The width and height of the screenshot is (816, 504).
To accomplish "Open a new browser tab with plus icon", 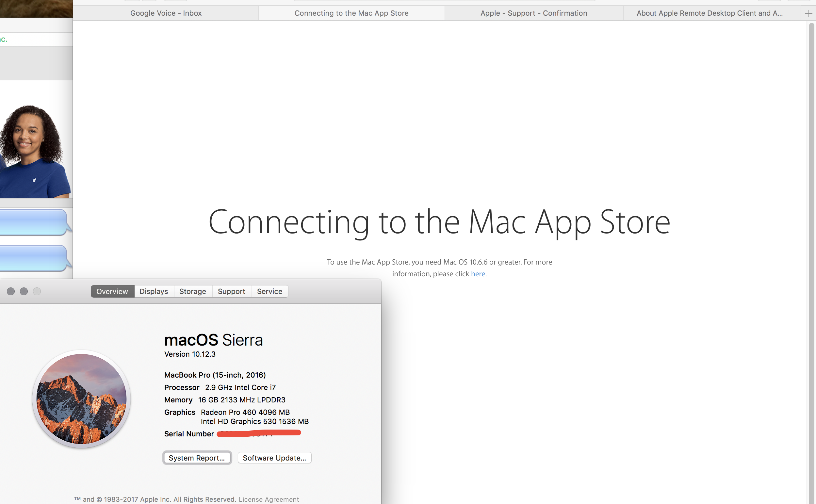I will click(x=808, y=13).
